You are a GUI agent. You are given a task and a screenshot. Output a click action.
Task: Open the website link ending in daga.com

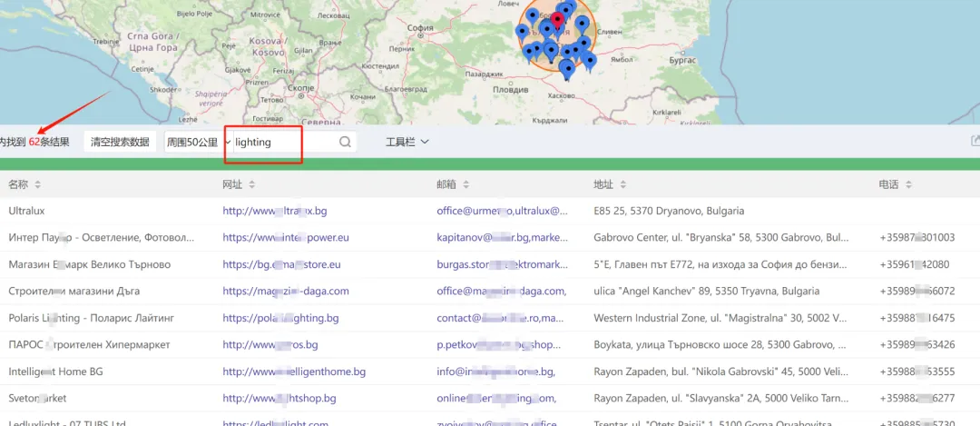pyautogui.click(x=286, y=292)
